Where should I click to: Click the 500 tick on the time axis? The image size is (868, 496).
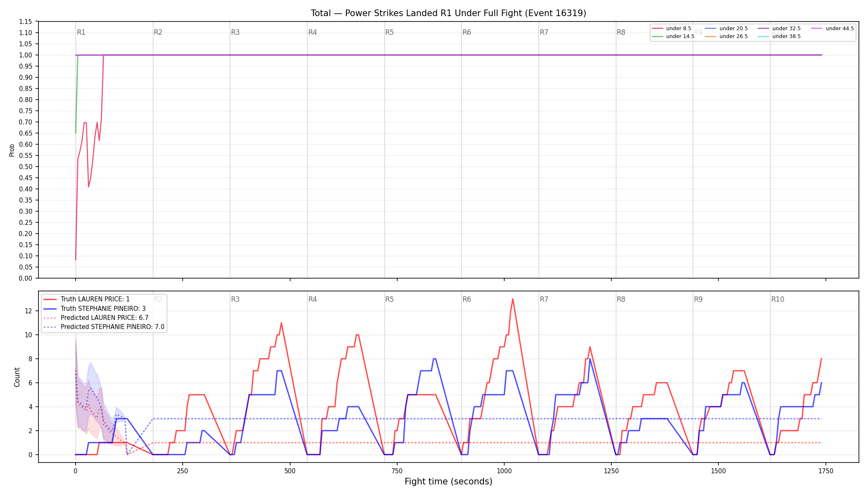point(290,471)
